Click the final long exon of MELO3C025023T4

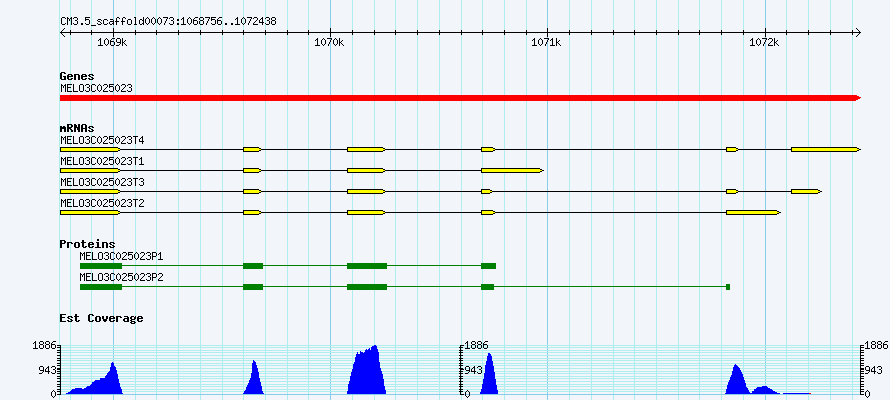point(826,149)
